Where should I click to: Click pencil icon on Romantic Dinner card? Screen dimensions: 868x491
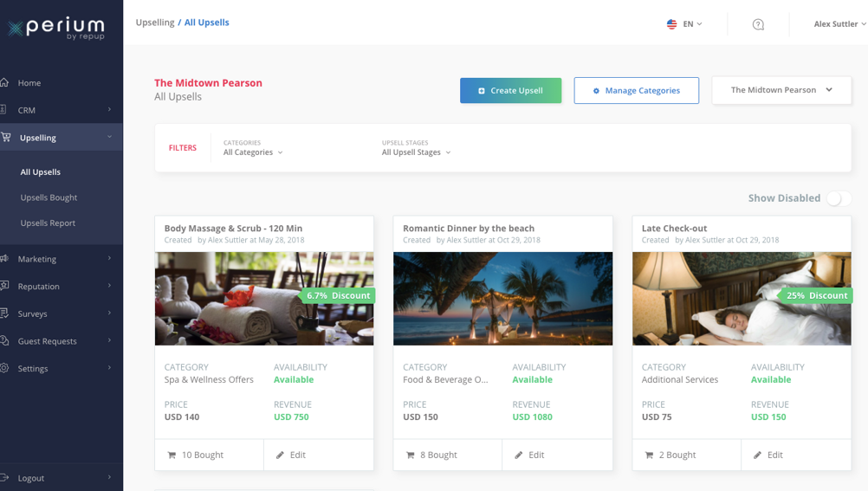pos(519,455)
